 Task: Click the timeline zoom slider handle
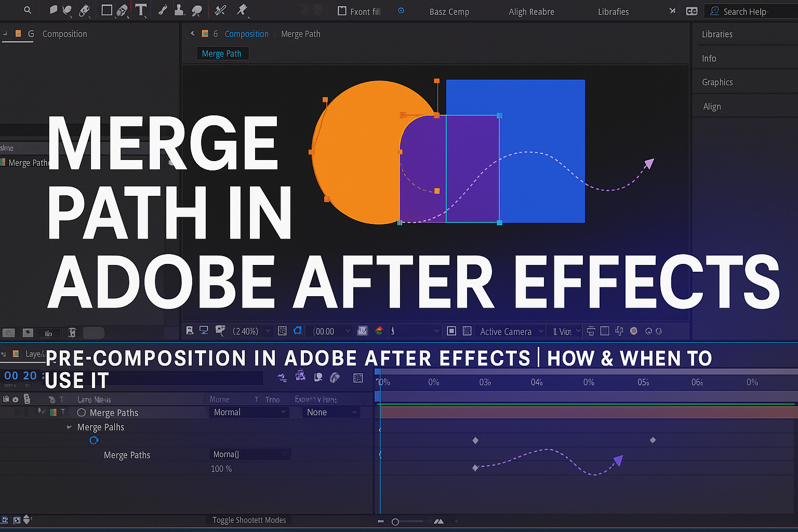pos(395,522)
